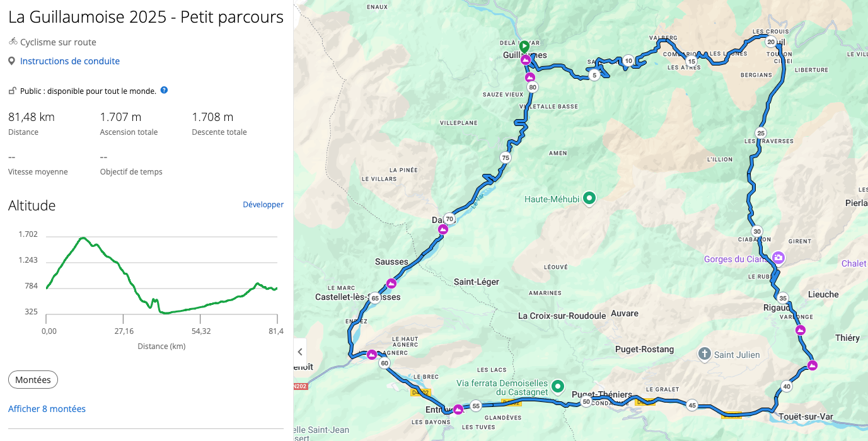
Task: Click the Via ferrata Demoiselles green pin
Action: click(x=557, y=386)
